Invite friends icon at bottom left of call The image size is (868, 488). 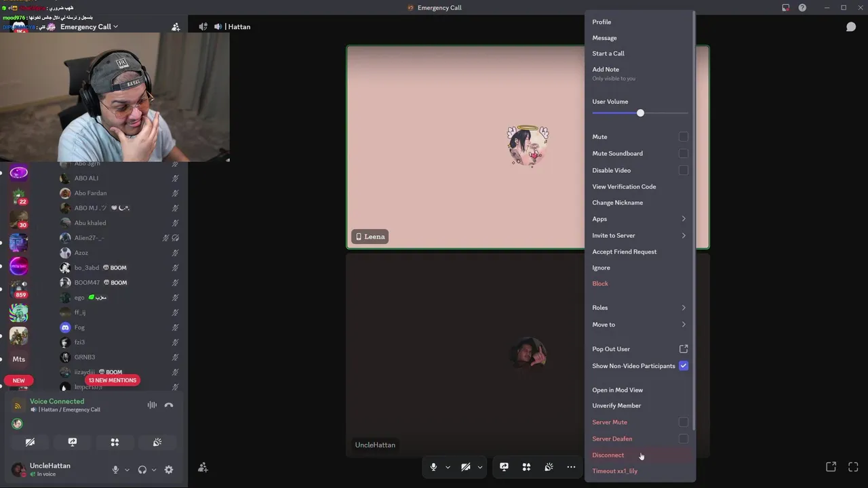click(x=203, y=467)
